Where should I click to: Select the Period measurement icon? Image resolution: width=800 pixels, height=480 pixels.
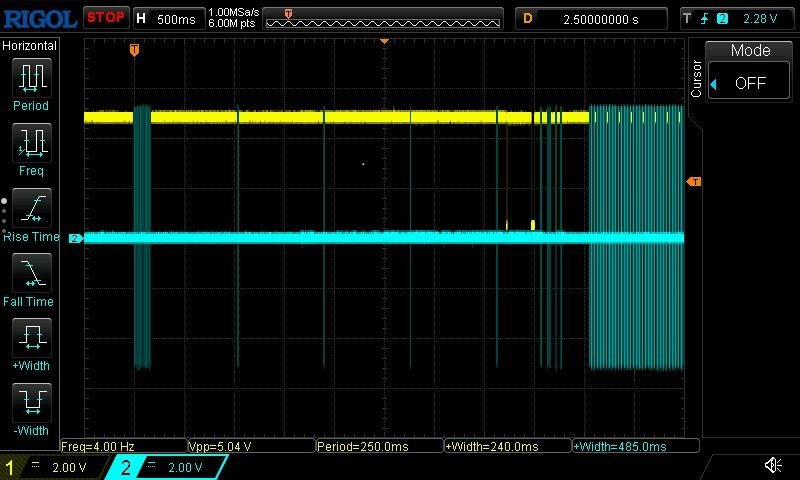[x=31, y=77]
